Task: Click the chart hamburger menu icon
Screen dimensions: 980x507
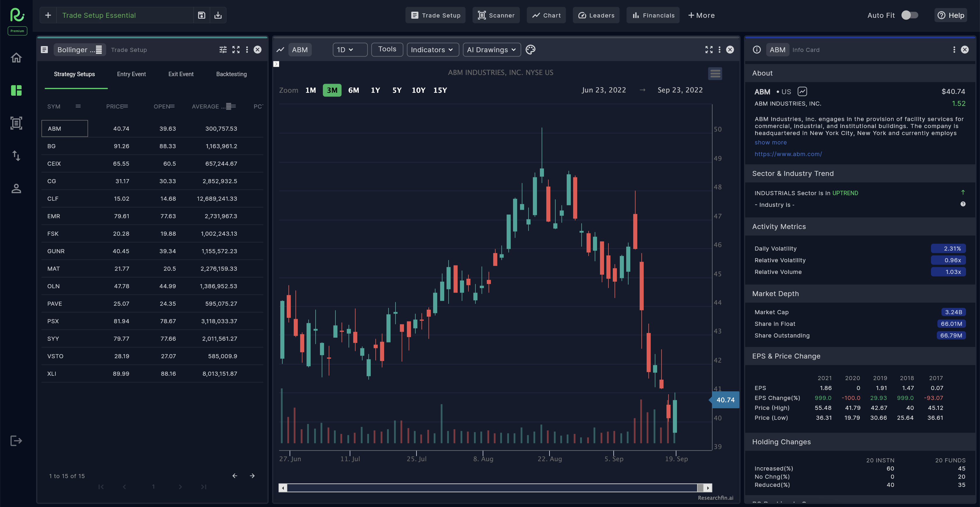Action: coord(715,74)
